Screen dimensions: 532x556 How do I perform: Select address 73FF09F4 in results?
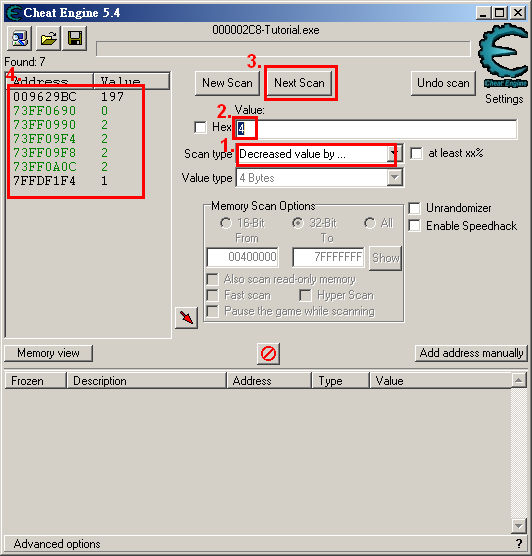(x=45, y=139)
